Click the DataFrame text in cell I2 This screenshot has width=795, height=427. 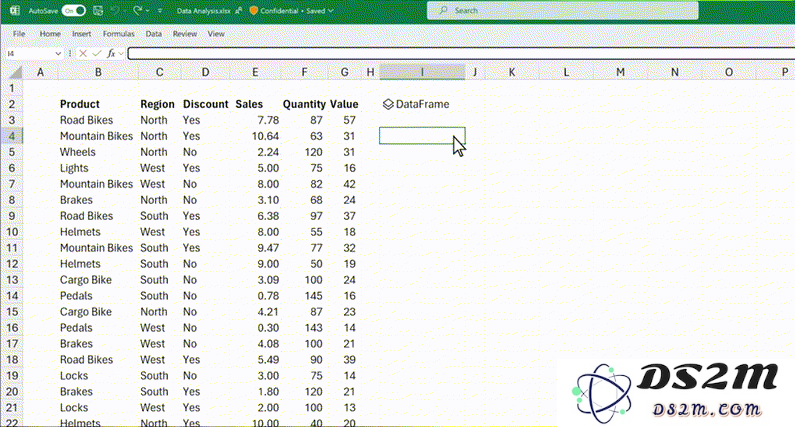click(x=422, y=104)
